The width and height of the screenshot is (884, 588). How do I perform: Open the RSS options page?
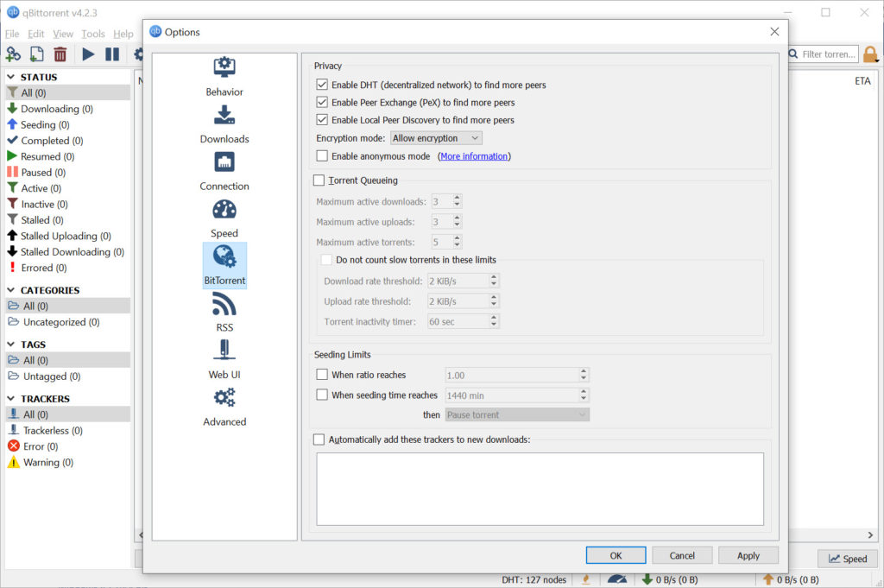click(224, 313)
